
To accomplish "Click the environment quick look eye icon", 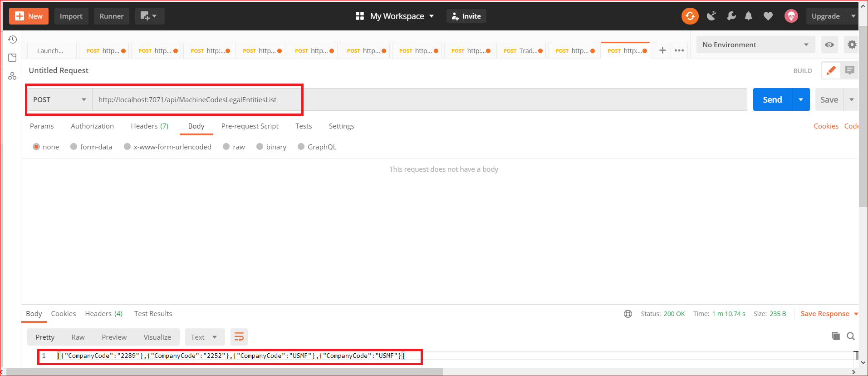I will (829, 45).
